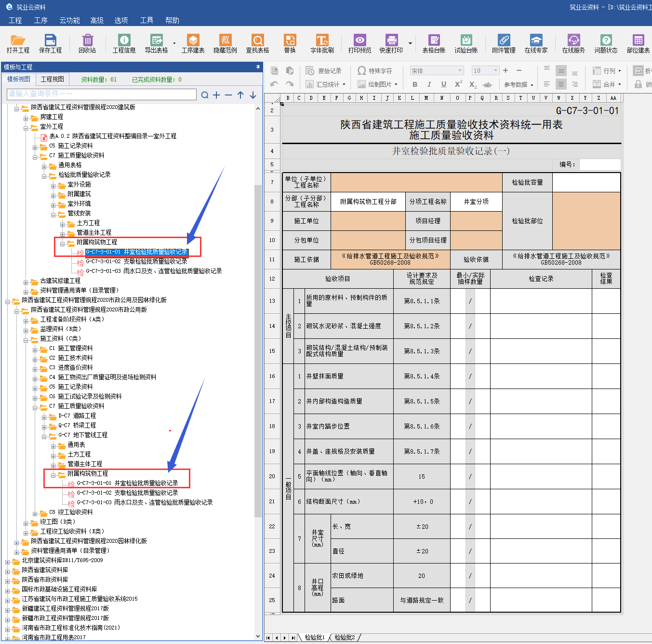Screen dimensions: 652x644
Task: Switch to the 工程视图 tab
Action: pos(53,79)
